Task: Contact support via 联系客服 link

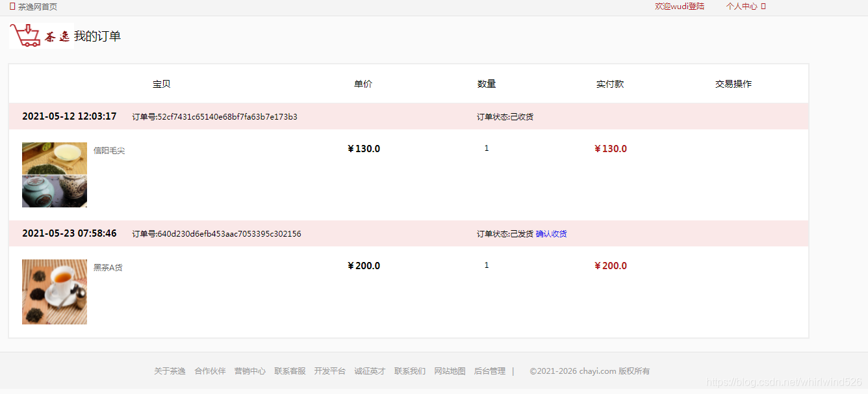Action: click(290, 371)
